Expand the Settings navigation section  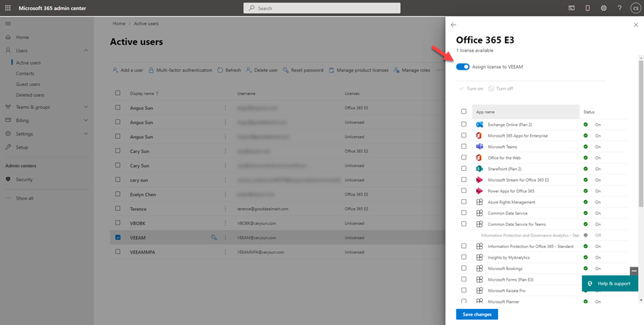pos(86,133)
